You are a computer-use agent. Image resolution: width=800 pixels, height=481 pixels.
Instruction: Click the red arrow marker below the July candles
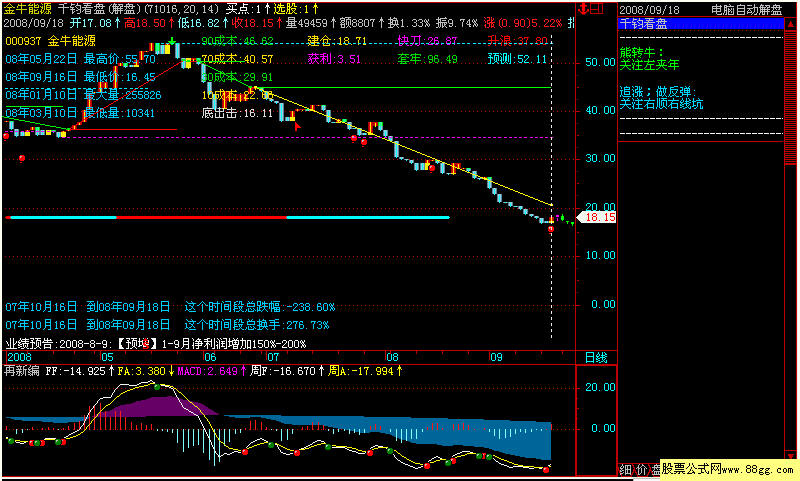coord(298,126)
